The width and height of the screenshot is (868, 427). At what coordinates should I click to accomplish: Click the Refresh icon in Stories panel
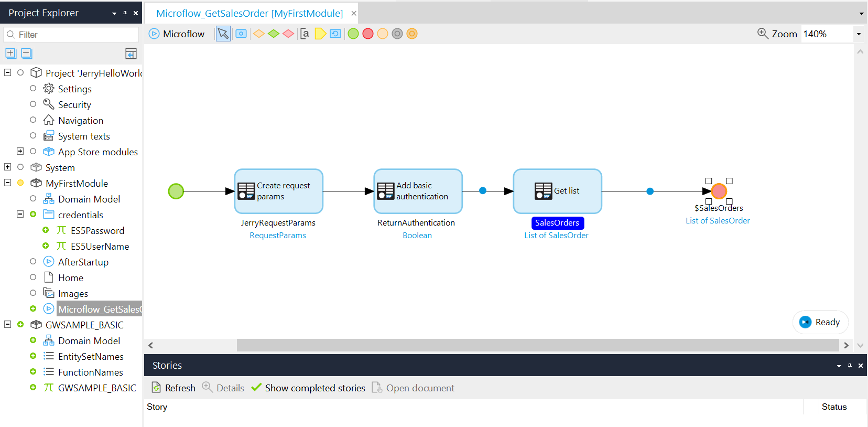156,388
